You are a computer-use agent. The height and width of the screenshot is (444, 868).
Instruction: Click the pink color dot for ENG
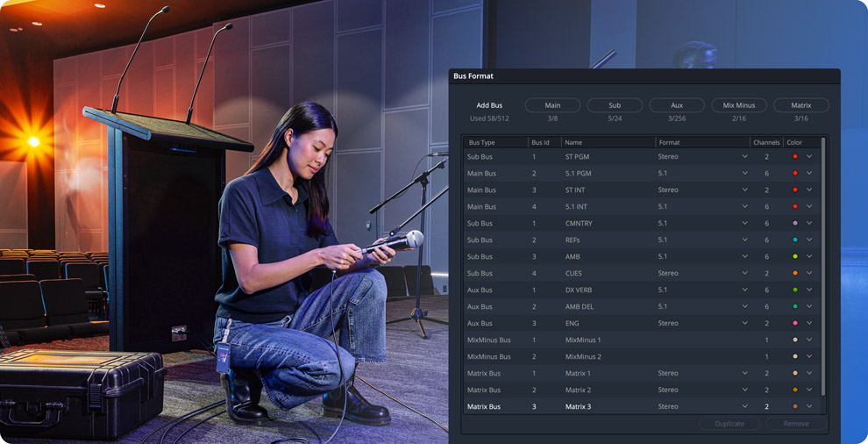(795, 324)
